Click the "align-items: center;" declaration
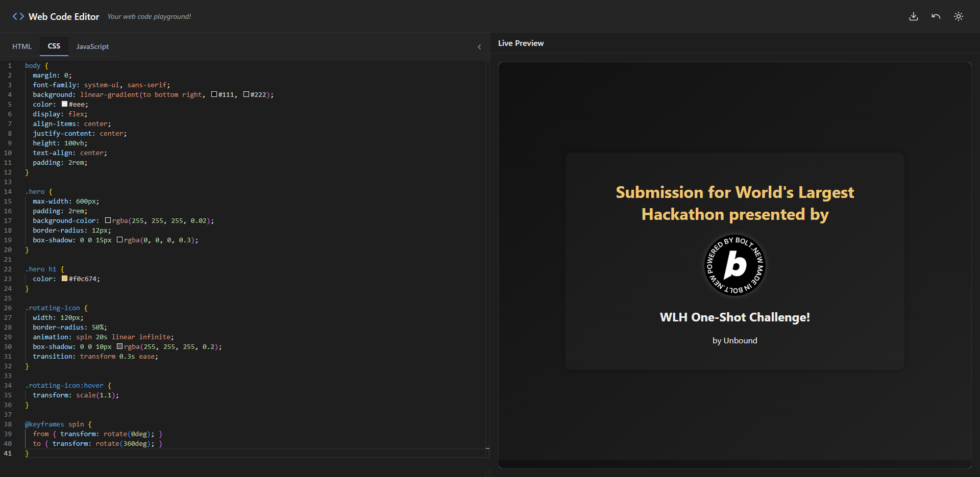The width and height of the screenshot is (980, 477). 72,123
